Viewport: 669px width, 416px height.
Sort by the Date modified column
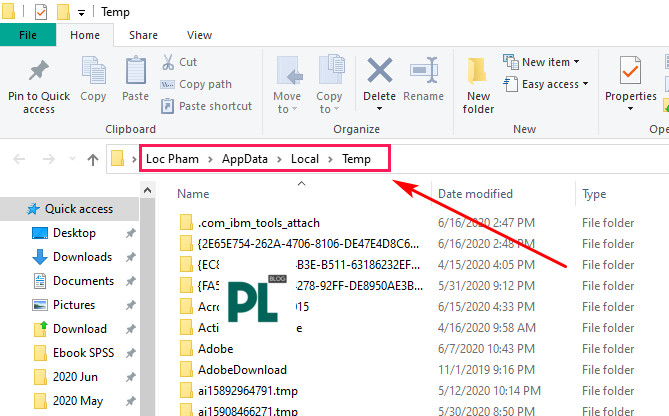(475, 194)
